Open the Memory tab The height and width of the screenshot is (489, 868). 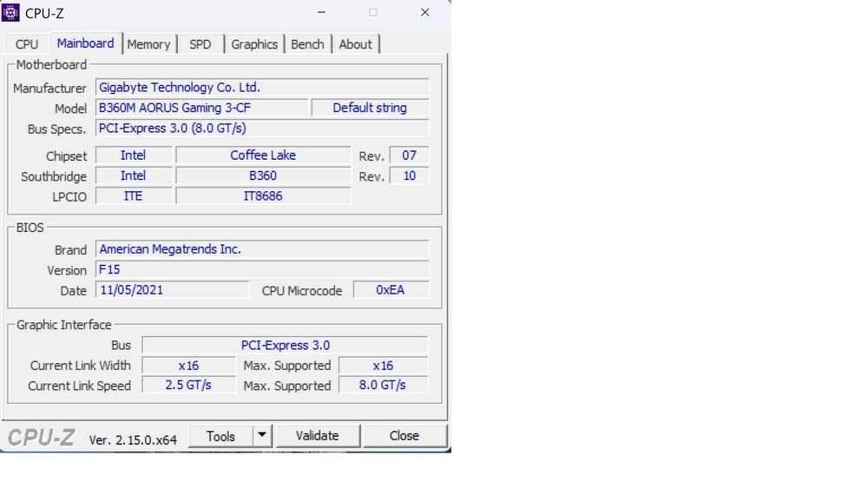coord(148,44)
